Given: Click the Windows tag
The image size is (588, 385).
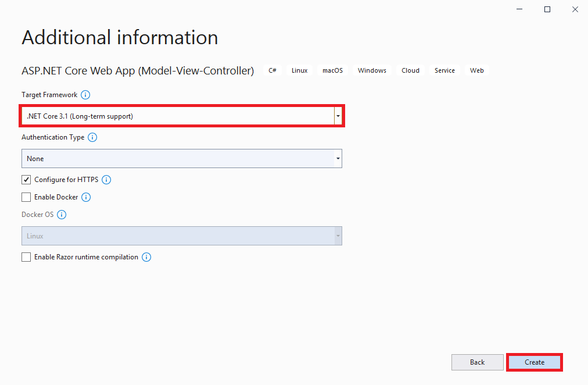Looking at the screenshot, I should coord(372,70).
